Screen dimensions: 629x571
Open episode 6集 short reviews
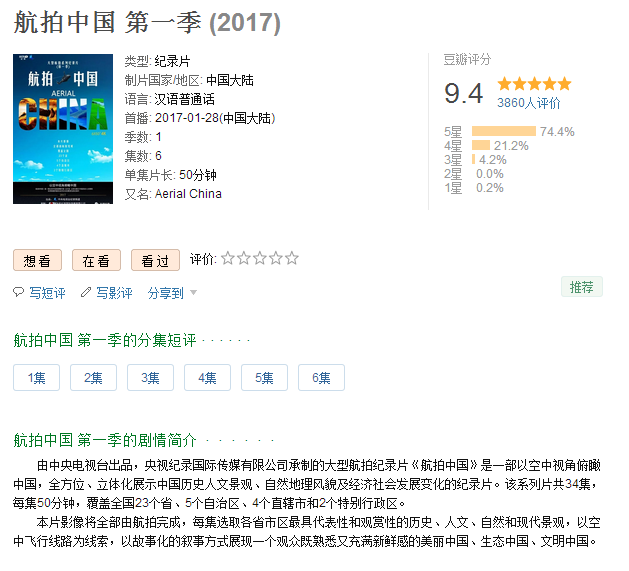[321, 378]
